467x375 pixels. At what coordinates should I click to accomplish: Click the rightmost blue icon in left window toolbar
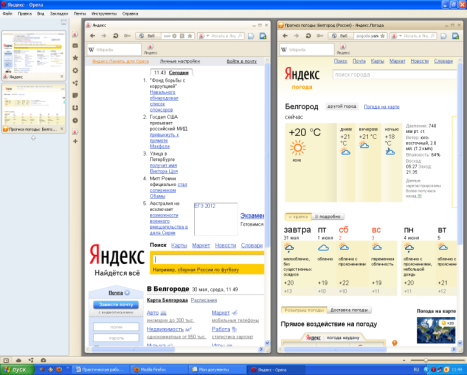tap(263, 36)
